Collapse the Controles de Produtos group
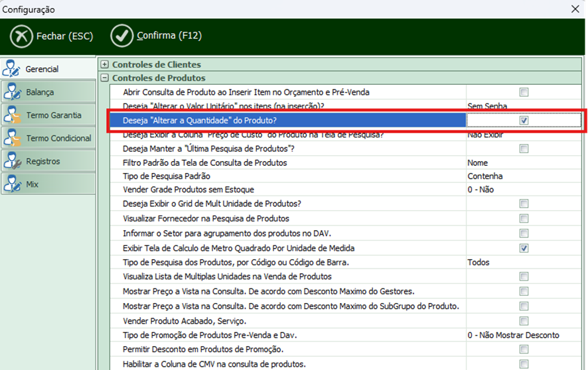Viewport: 588px width, 370px height. point(105,78)
